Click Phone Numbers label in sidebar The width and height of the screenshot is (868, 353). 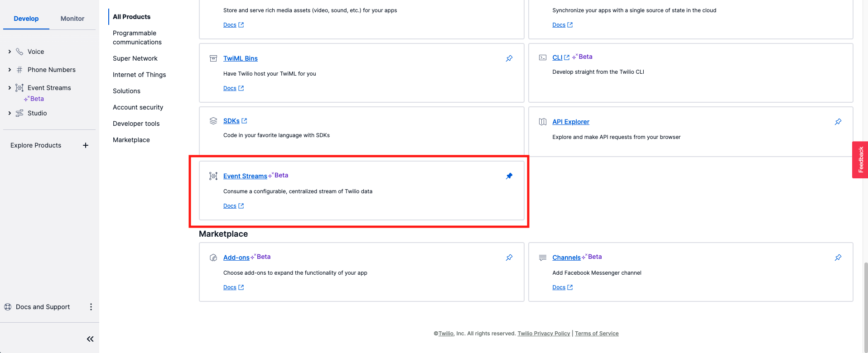pyautogui.click(x=52, y=70)
